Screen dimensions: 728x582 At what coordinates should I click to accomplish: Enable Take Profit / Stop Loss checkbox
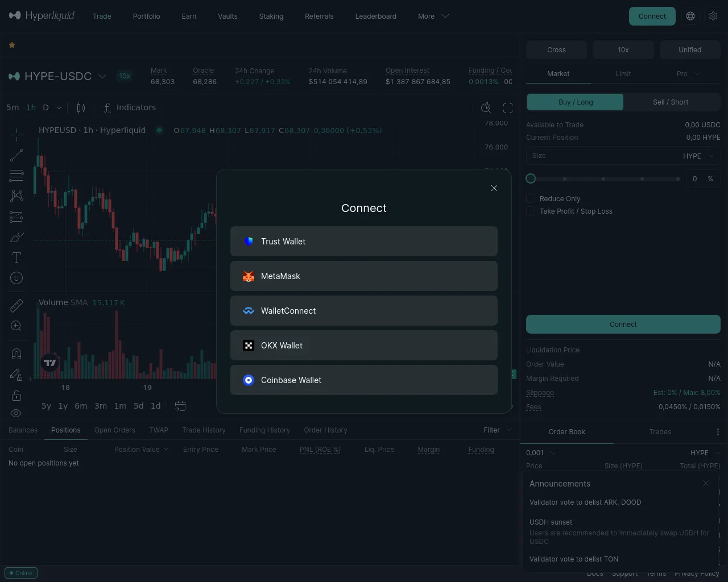click(x=531, y=211)
